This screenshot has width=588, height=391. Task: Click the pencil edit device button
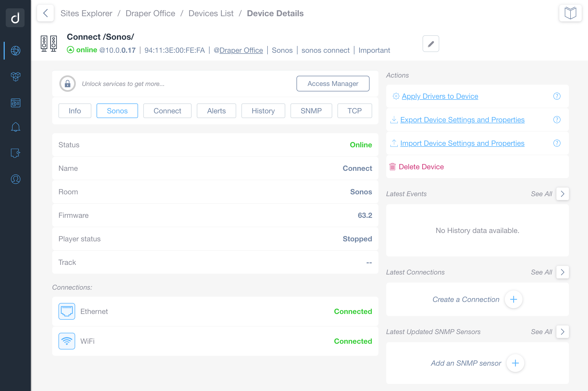click(431, 44)
